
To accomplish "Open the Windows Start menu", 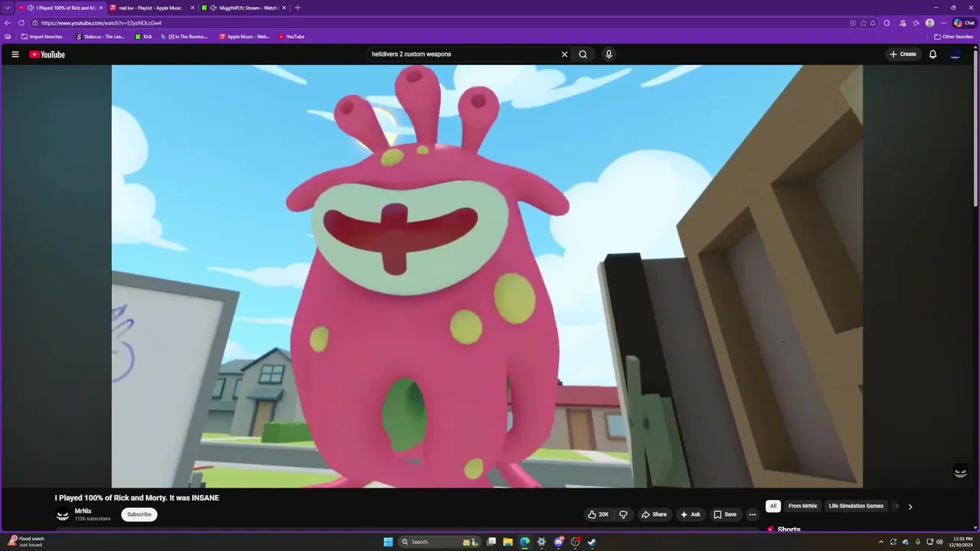I will click(x=388, y=542).
